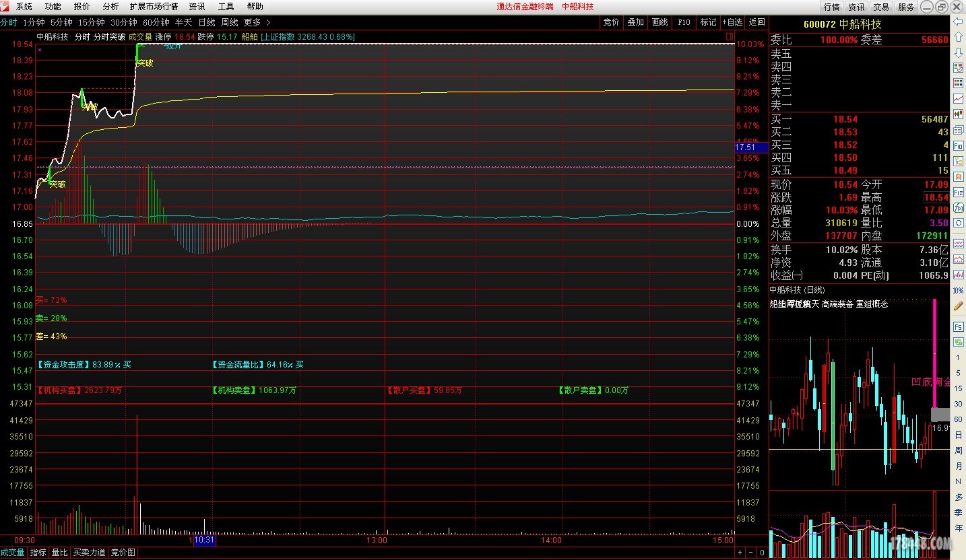Click the 画线 draw line button
Image resolution: width=966 pixels, height=560 pixels.
tap(660, 22)
